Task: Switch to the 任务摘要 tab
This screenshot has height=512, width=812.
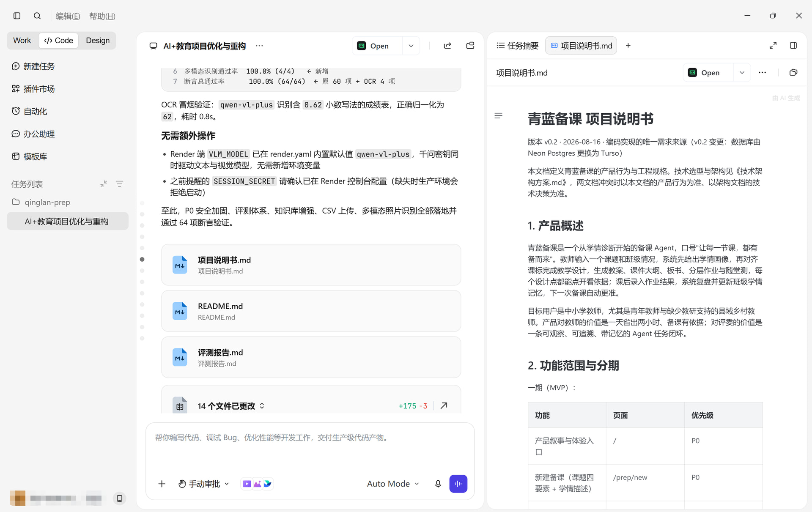Action: coord(518,46)
